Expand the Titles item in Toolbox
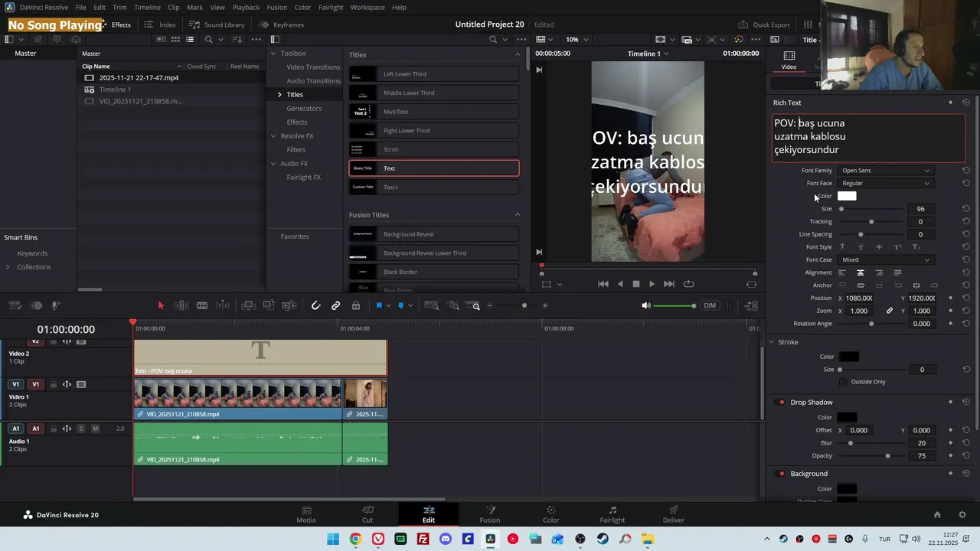The image size is (980, 551). click(x=279, y=95)
